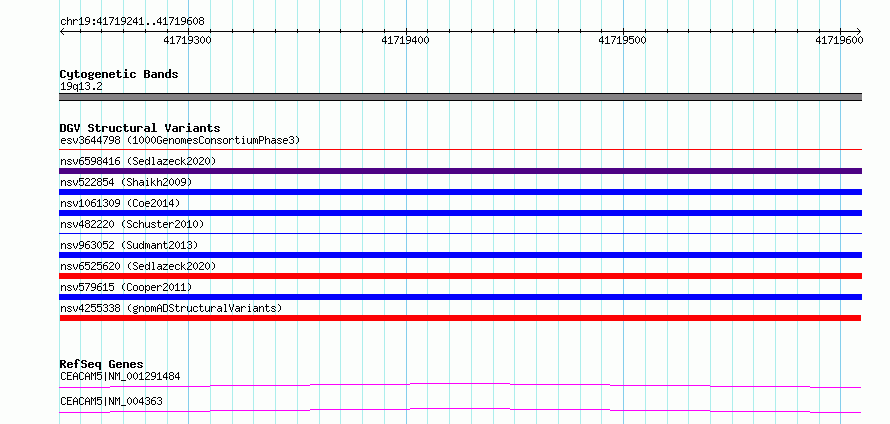Screen dimensions: 890x424
Task: Click the DGV Structural Variants track title
Action: tap(140, 128)
